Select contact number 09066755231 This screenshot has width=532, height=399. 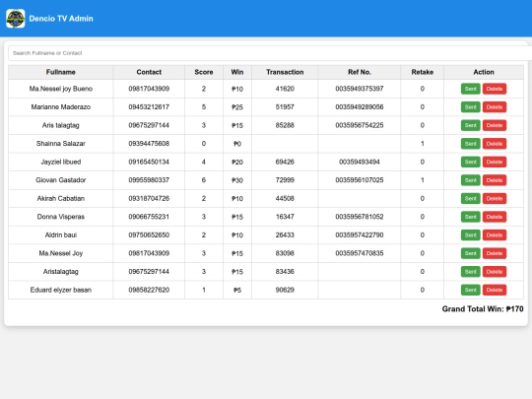coord(149,217)
